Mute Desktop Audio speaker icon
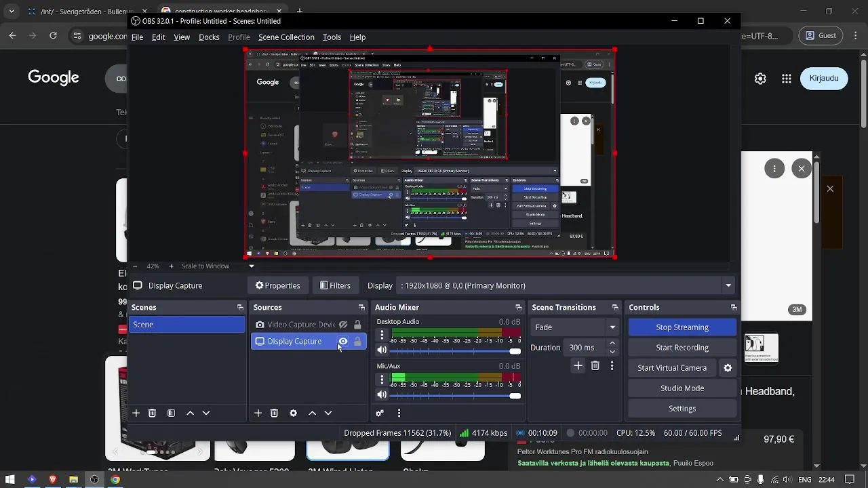Screen dimensions: 868x488 point(382,350)
